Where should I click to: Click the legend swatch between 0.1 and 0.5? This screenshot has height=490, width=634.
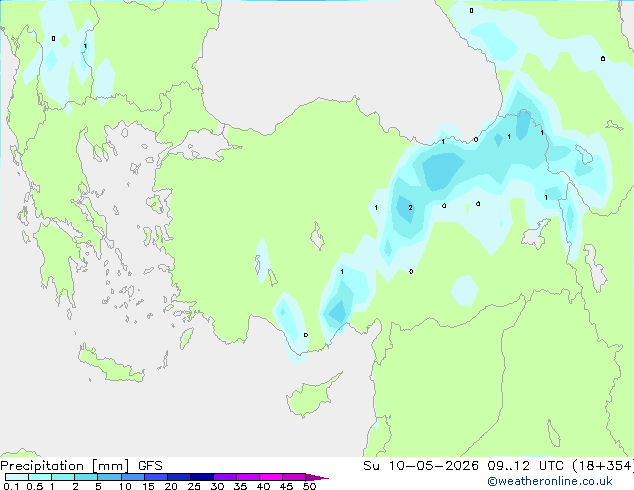pyautogui.click(x=17, y=477)
